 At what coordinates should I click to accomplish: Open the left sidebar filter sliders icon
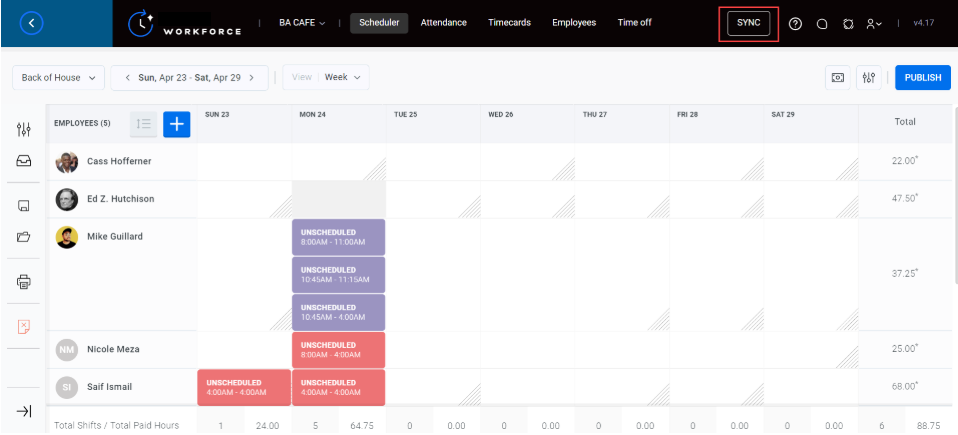click(24, 130)
